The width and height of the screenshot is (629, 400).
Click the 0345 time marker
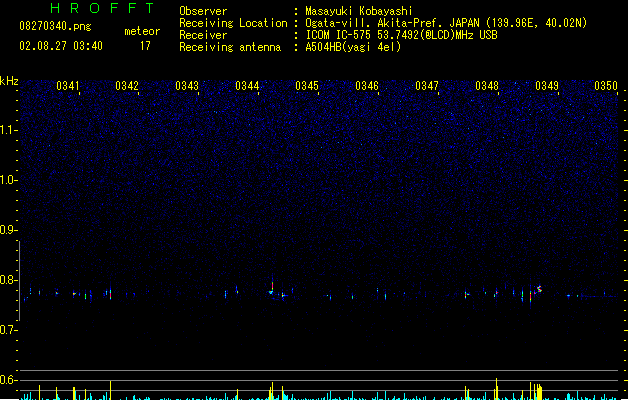point(307,86)
